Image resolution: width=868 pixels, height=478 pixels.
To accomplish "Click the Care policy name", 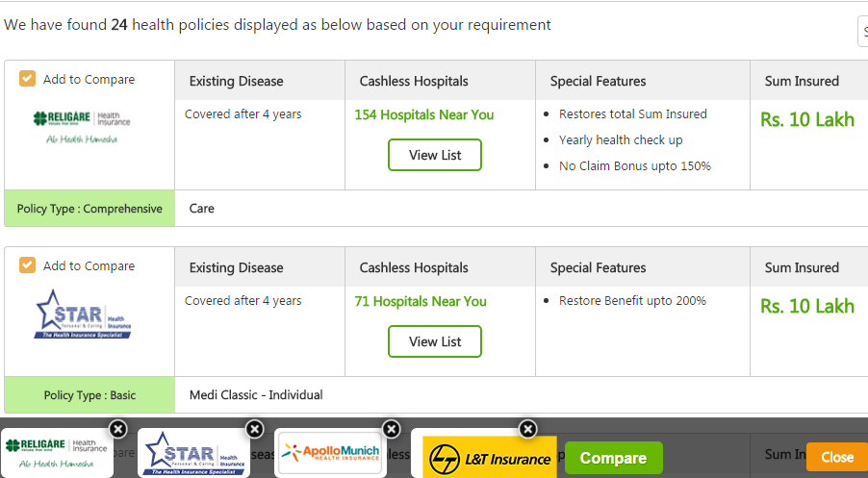I will pos(201,209).
